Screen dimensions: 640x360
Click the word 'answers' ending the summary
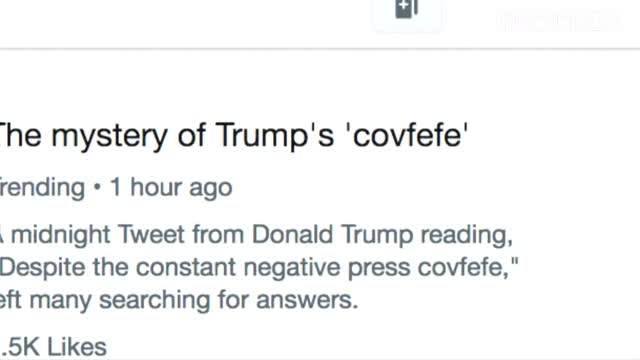(x=307, y=300)
